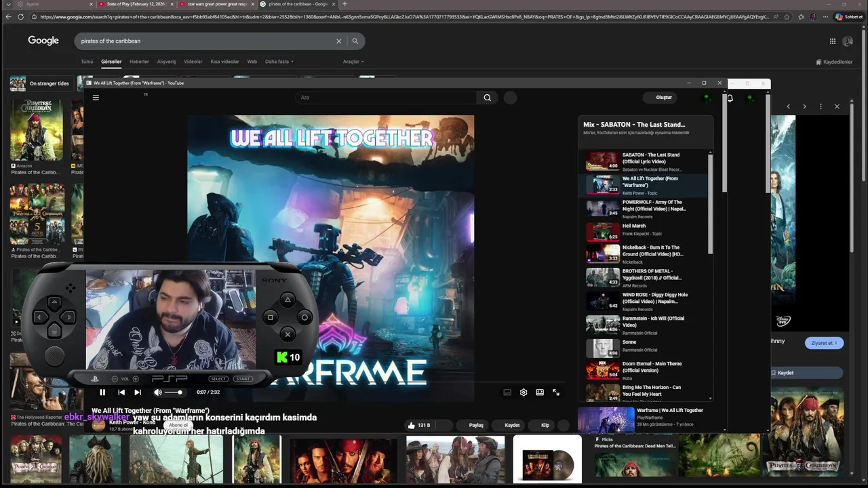Open the Google apps grid

[833, 41]
